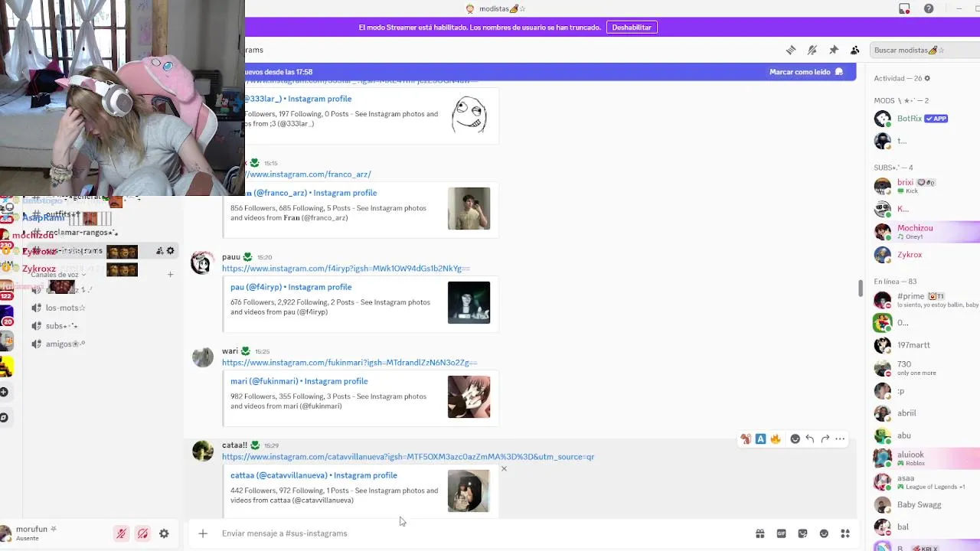
Task: Add the squirrel emoji reaction
Action: 745,439
